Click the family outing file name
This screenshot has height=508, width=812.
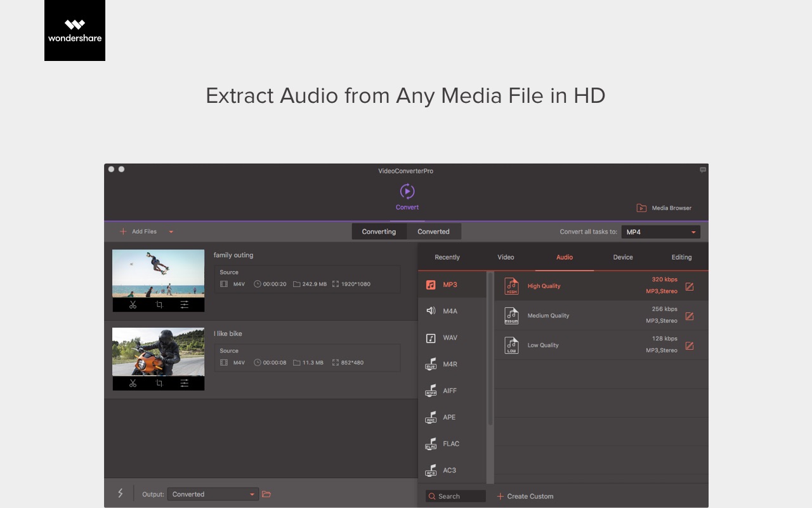pyautogui.click(x=233, y=255)
